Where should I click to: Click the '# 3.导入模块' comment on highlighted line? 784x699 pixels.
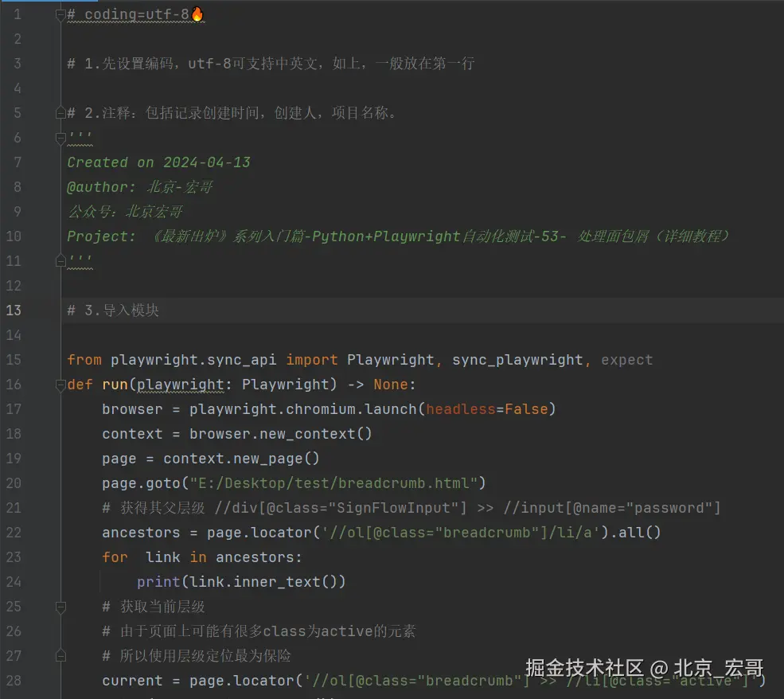point(113,310)
